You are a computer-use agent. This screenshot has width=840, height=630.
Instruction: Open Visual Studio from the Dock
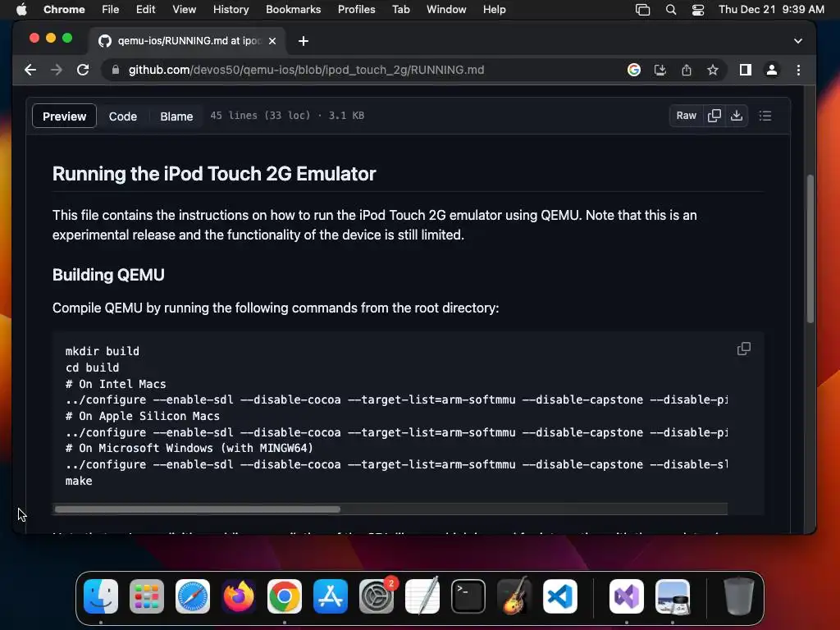[626, 596]
